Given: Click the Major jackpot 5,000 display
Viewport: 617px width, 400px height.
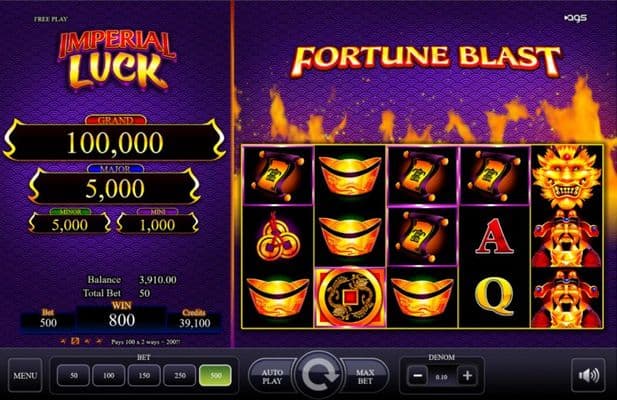Looking at the screenshot, I should pos(115,188).
